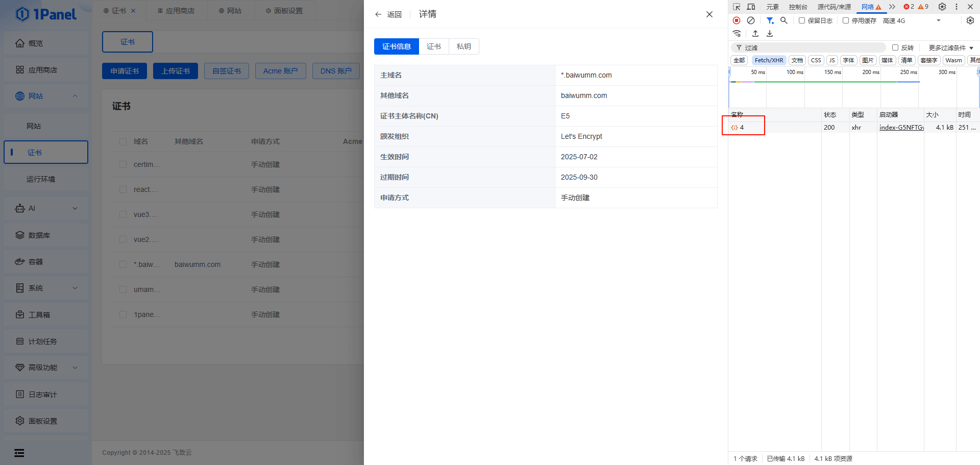Viewport: 980px width, 465px height.
Task: Enable the 保留日志 checkbox
Action: tap(802, 20)
